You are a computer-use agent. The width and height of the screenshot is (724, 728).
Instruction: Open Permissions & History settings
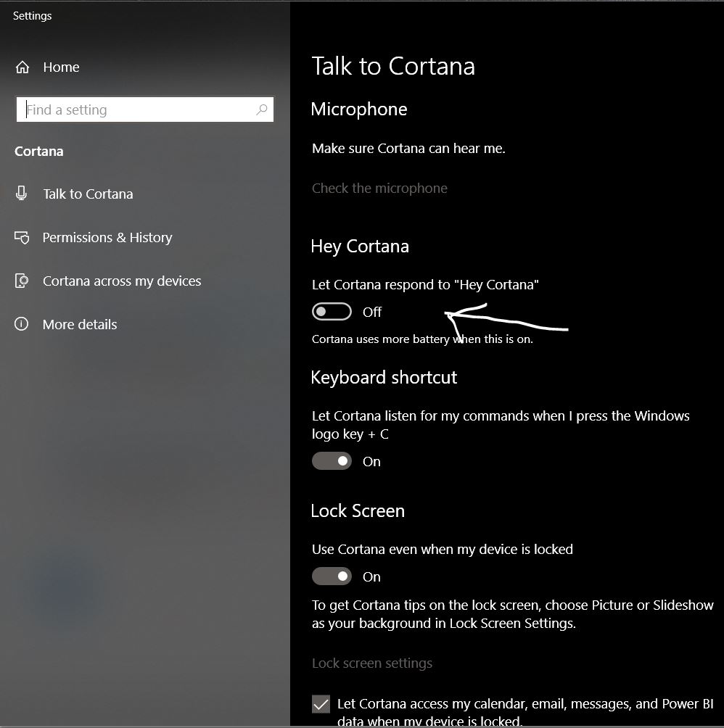(107, 237)
